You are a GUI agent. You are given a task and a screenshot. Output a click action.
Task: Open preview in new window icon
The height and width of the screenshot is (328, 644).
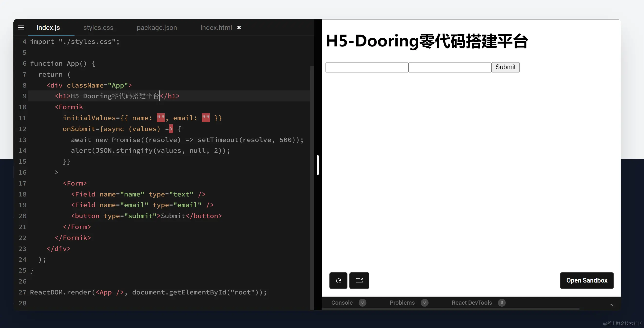coord(359,280)
